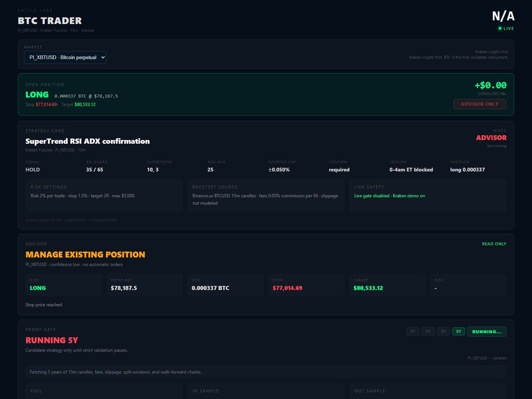Click the RUNNING 5Y heading

click(52, 340)
